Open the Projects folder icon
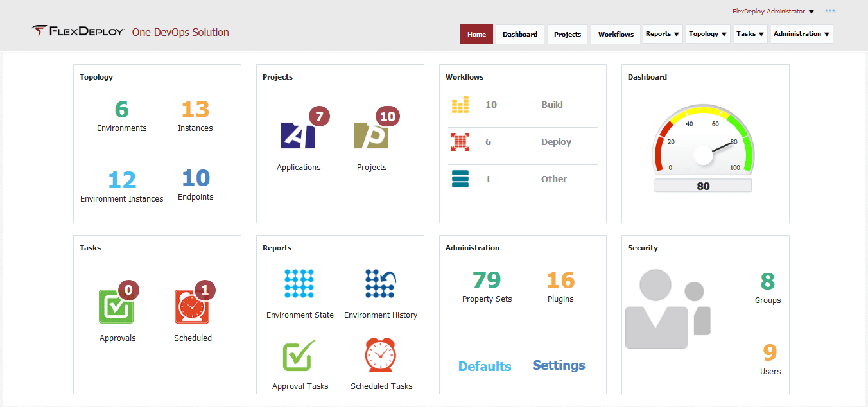The width and height of the screenshot is (868, 407). click(371, 135)
